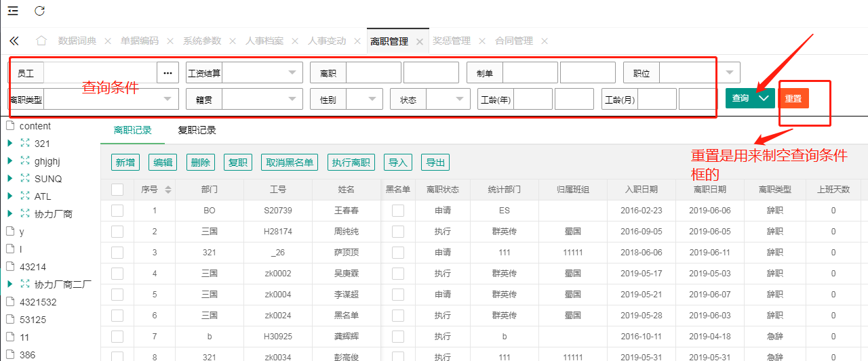Click the 员工 input field
The width and height of the screenshot is (868, 361).
pyautogui.click(x=99, y=72)
